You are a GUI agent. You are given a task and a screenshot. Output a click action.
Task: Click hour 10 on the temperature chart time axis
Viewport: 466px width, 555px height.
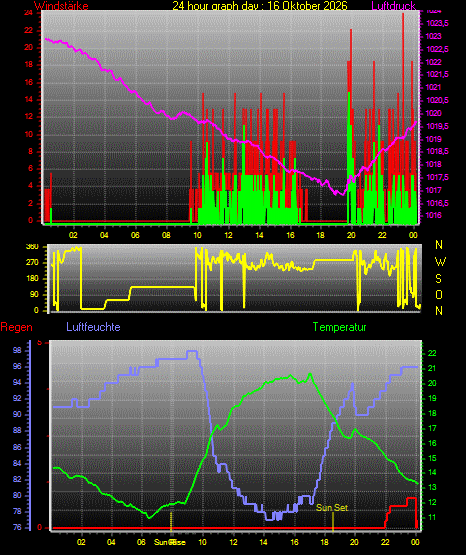click(x=202, y=542)
